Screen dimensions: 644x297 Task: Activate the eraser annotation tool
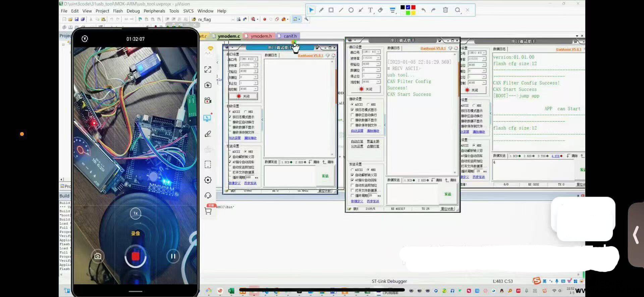click(380, 10)
